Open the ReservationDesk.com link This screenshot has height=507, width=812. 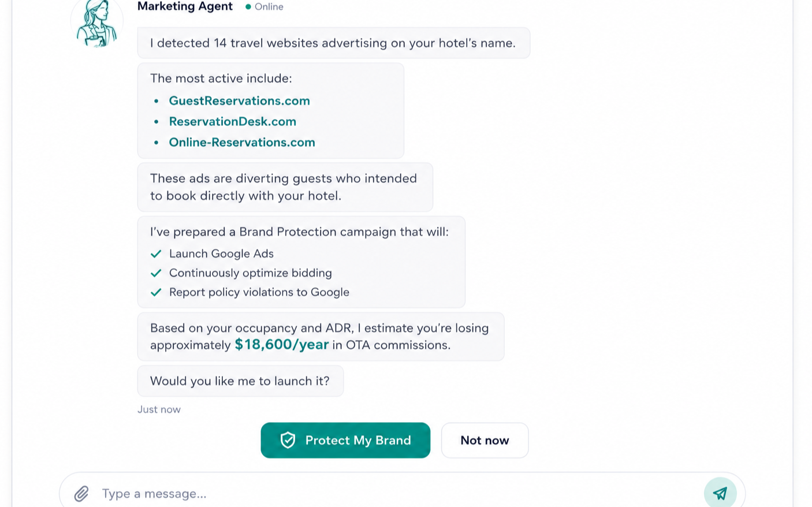[x=232, y=122]
